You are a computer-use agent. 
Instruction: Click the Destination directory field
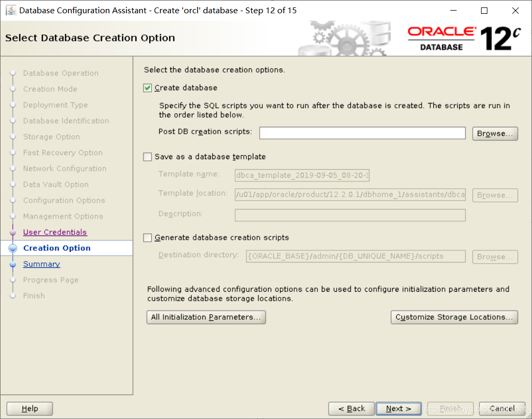point(356,256)
